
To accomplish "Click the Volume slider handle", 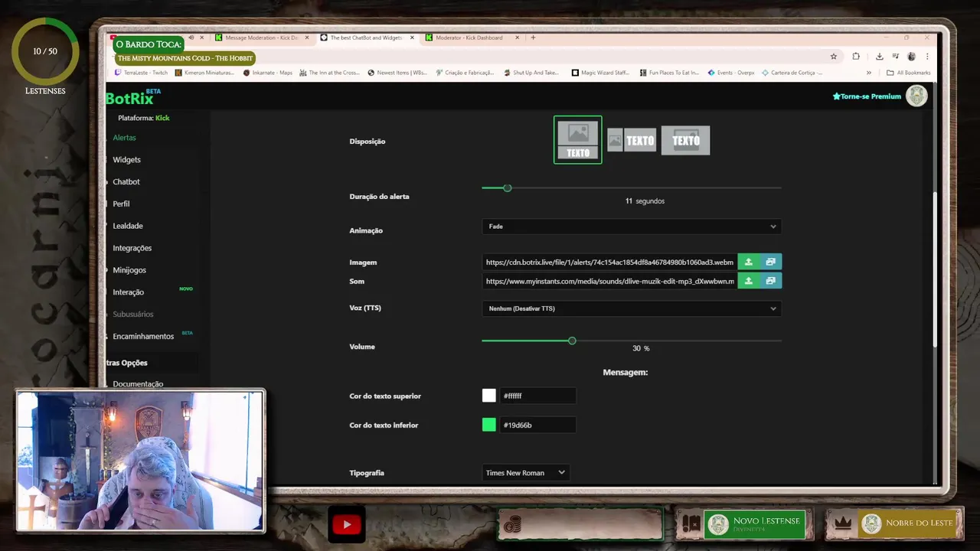I will coord(572,341).
